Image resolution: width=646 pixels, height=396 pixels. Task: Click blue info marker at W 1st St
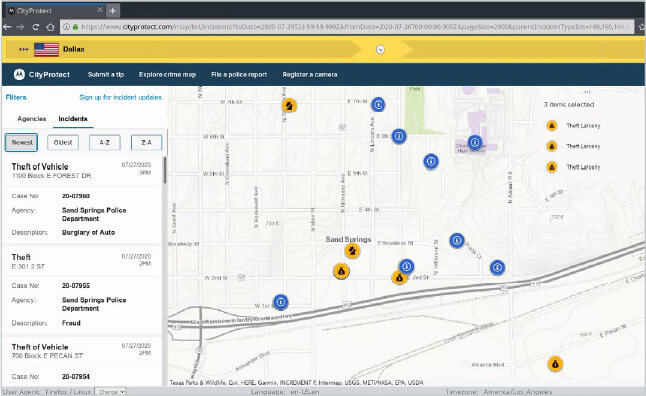(281, 302)
